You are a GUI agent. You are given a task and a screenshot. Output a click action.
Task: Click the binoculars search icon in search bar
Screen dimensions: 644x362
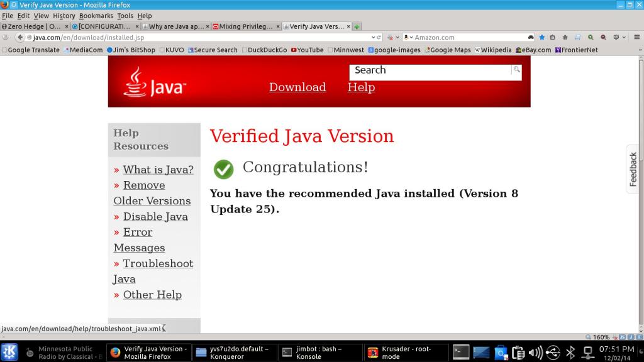click(x=531, y=38)
